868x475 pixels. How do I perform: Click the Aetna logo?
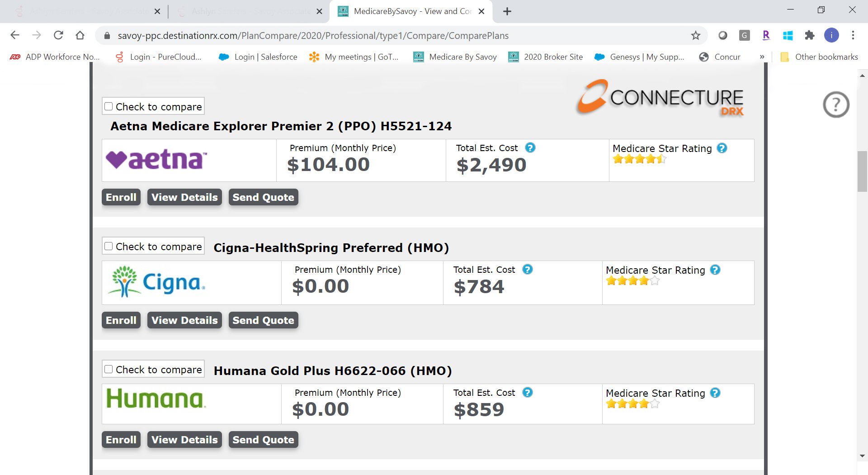(156, 160)
